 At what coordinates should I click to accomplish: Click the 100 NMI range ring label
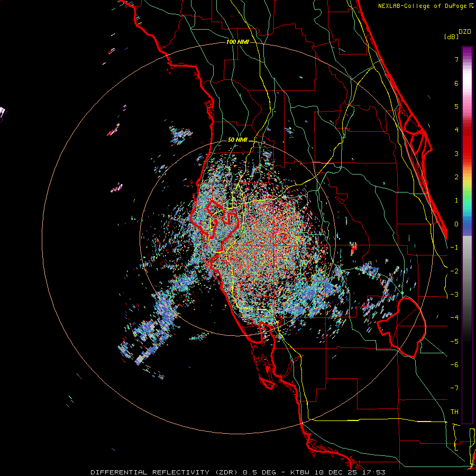click(x=237, y=42)
